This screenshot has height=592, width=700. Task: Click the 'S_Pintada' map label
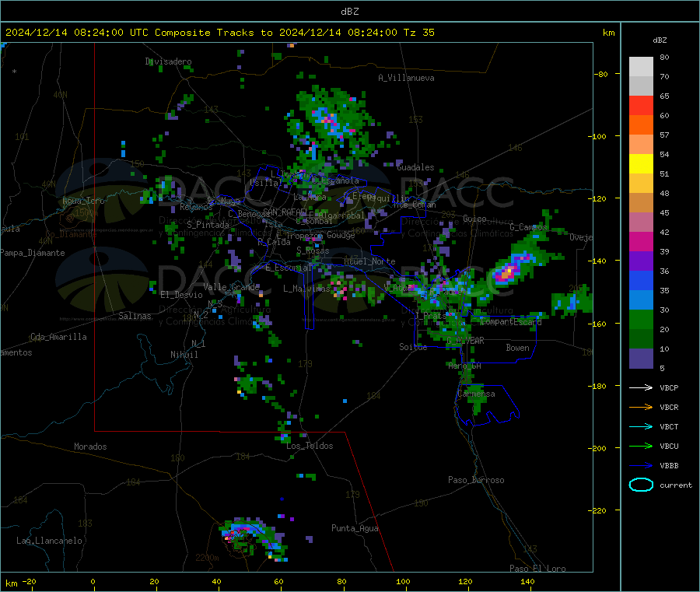coord(208,225)
